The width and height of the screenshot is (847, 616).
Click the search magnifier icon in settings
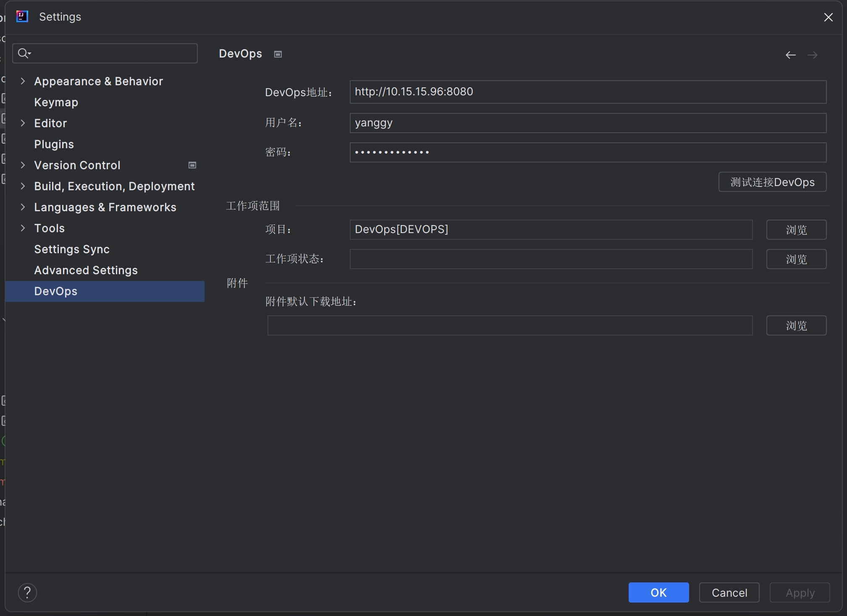tap(24, 53)
